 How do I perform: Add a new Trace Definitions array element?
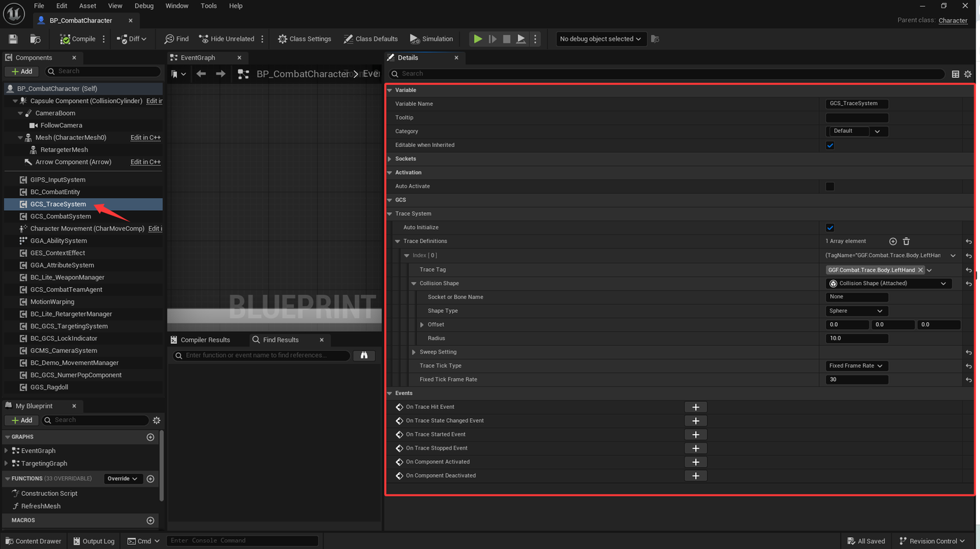point(892,242)
